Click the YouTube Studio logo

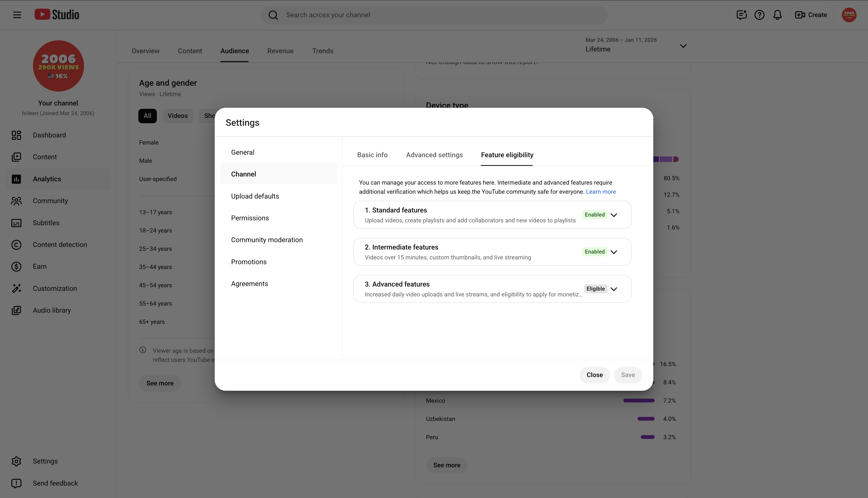click(57, 15)
